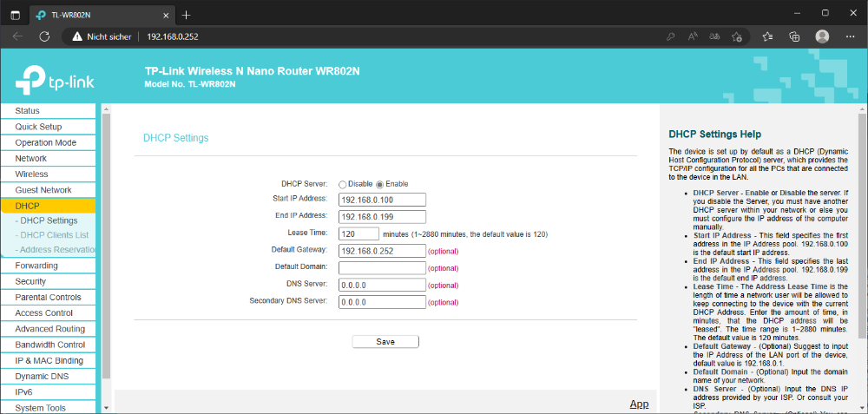Viewport: 868px width, 414px height.
Task: Expand the Network menu
Action: click(48, 158)
